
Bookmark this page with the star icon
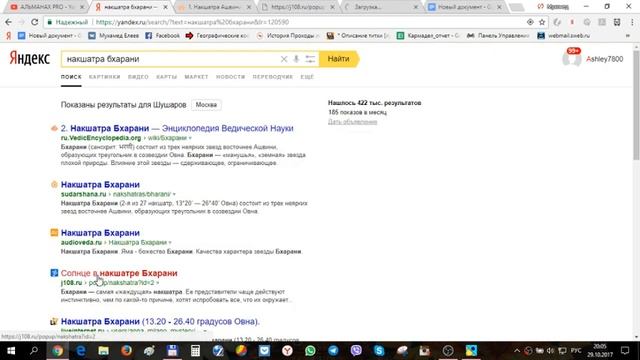coord(542,22)
